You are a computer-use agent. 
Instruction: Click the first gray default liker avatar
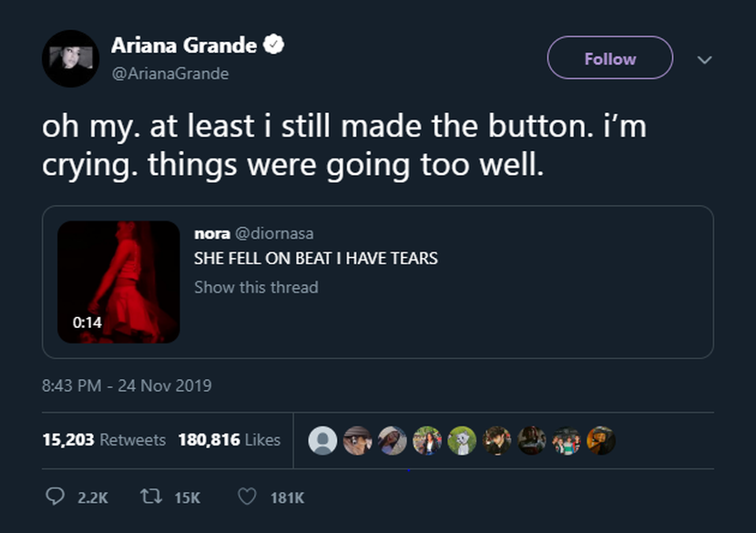323,440
